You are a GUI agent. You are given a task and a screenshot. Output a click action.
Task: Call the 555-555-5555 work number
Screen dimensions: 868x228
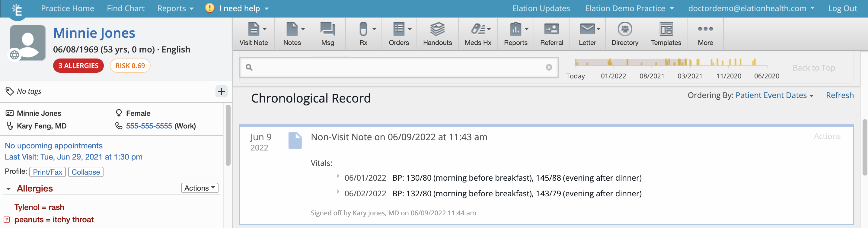tap(149, 126)
